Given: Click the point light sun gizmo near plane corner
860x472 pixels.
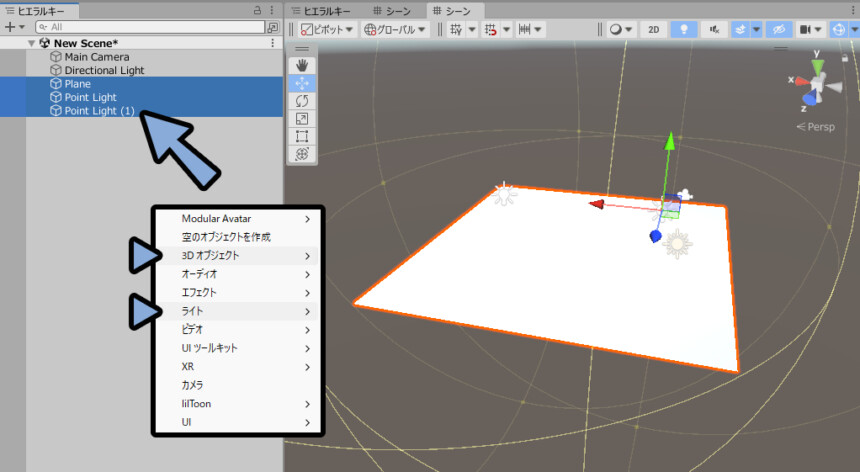Looking at the screenshot, I should 504,194.
